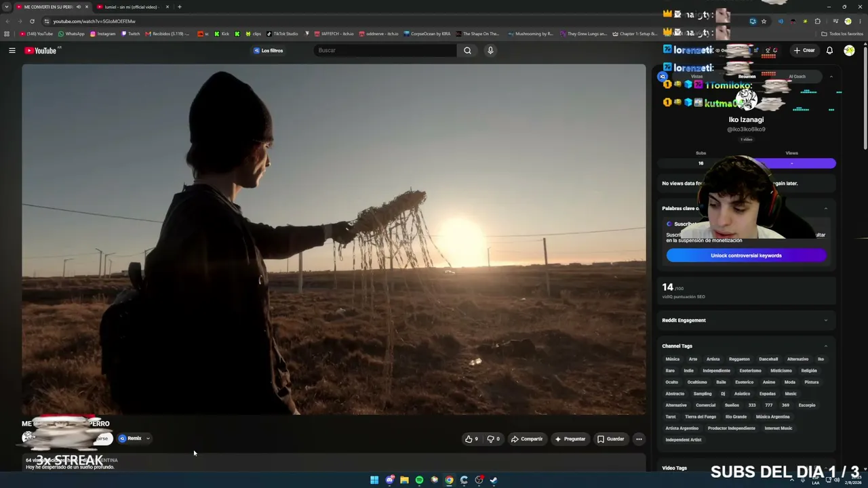Select the Independent Artist tag
The image size is (868, 488).
click(683, 440)
